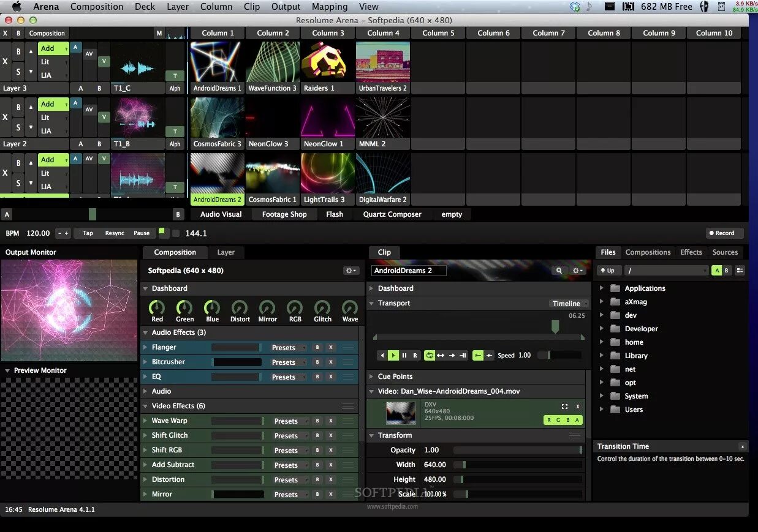Collapse the Audio Effects (3) section
The image size is (758, 532).
coord(145,332)
